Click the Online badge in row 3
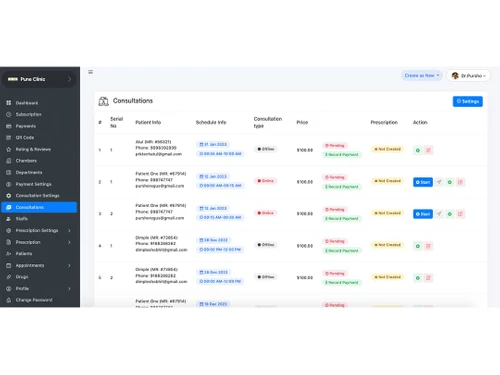This screenshot has height=375, width=500. 266,213
